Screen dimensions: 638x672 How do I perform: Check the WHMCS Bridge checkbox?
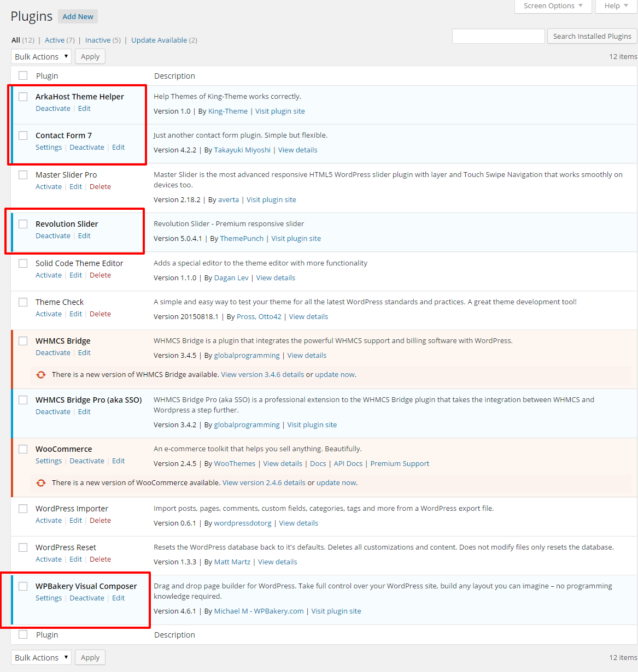point(23,341)
